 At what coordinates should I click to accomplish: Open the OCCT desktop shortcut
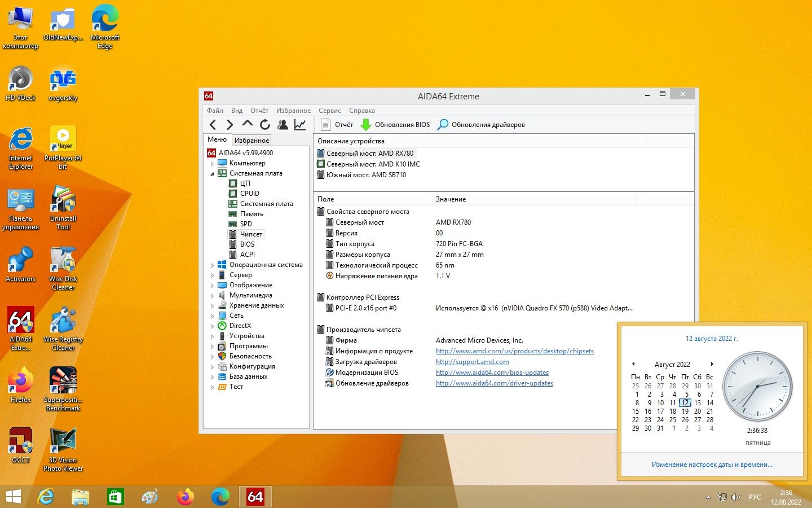[21, 445]
